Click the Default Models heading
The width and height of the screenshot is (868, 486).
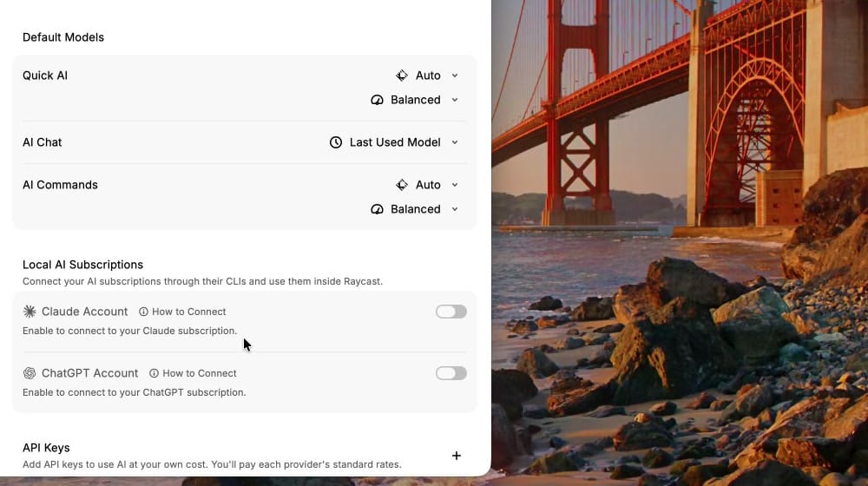click(x=63, y=37)
